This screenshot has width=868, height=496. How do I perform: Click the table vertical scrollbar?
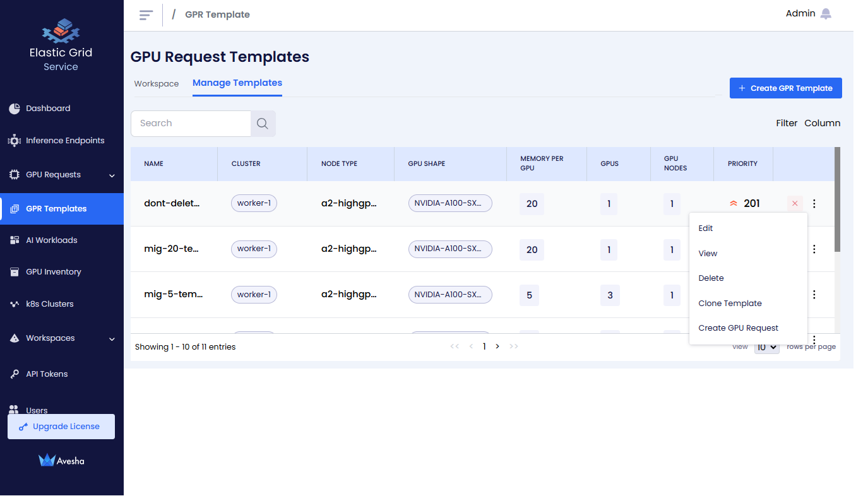(837, 201)
